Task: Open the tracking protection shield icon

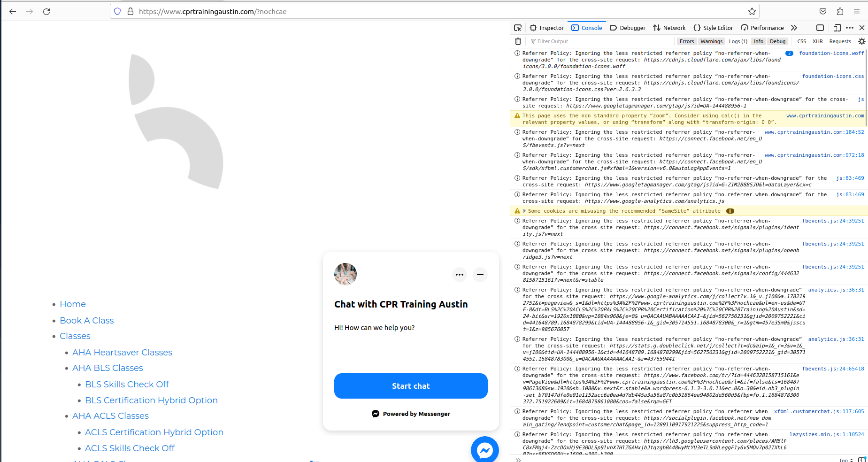Action: (117, 12)
